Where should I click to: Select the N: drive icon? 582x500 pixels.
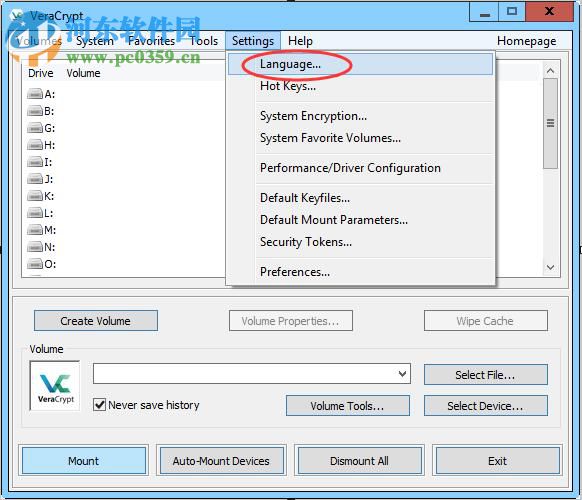[35, 247]
